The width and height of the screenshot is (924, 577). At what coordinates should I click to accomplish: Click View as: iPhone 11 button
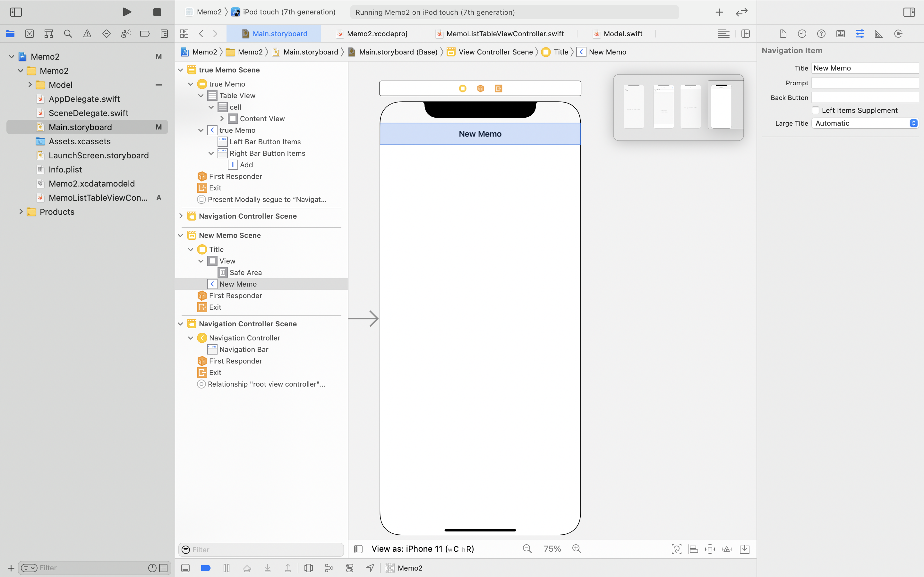point(422,549)
